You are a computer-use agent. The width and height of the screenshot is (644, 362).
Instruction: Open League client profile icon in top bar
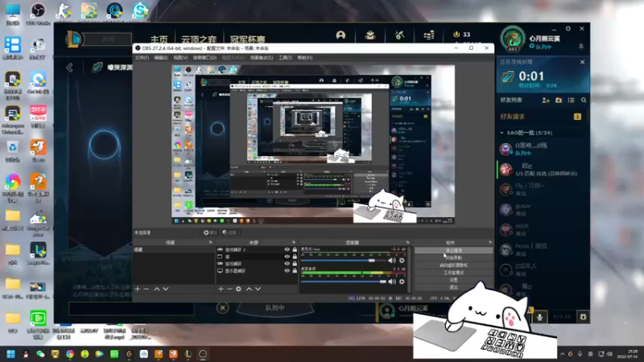click(x=341, y=35)
